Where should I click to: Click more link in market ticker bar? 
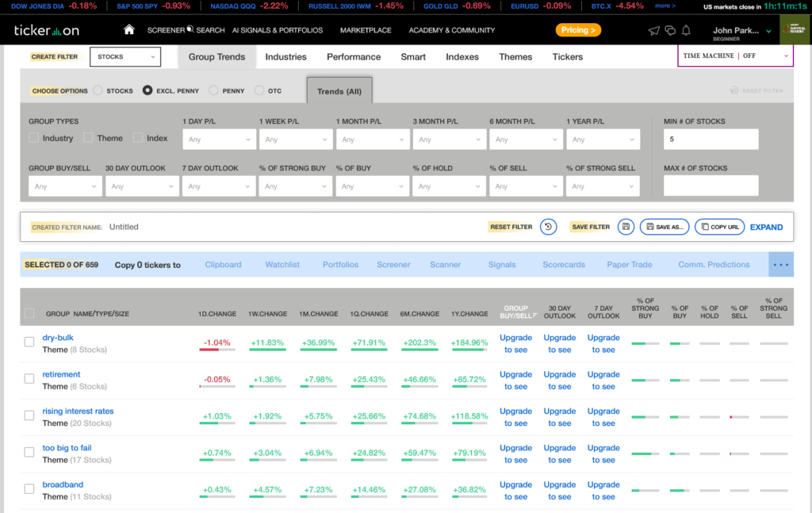point(665,6)
